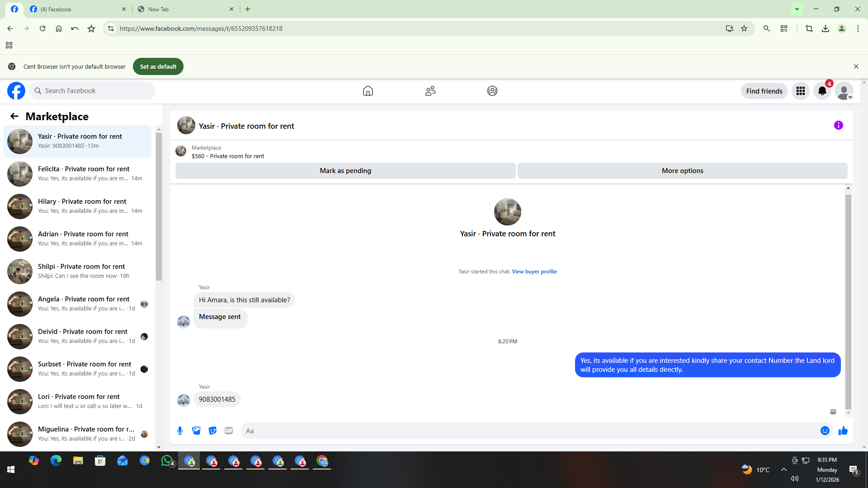Open conversation information purple icon
This screenshot has width=868, height=488.
click(838, 125)
